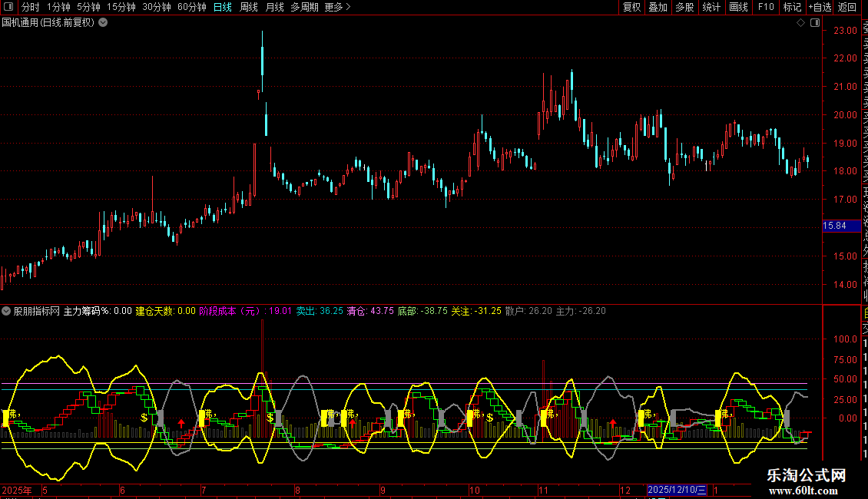Switch to 日线 daily chart period
Screen dimensions: 868x499
coord(222,8)
